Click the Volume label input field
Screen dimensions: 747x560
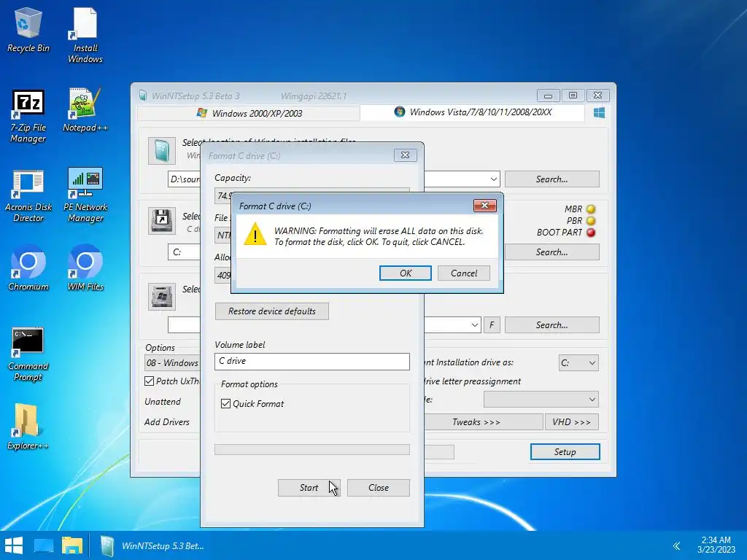(312, 362)
